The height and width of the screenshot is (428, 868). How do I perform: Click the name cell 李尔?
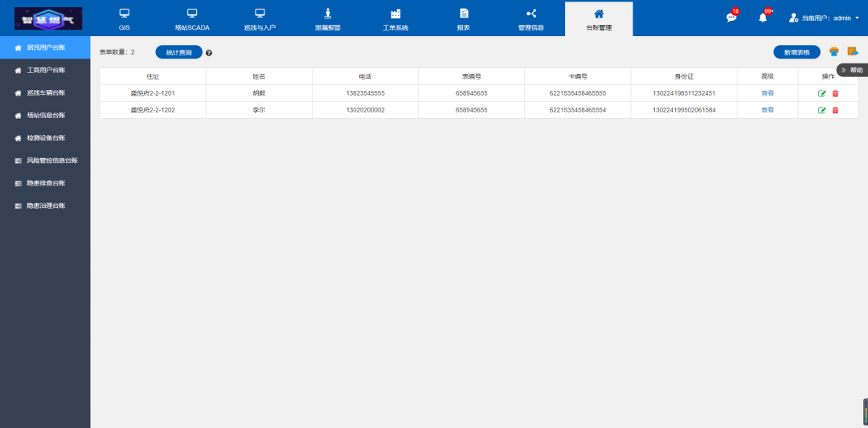pos(259,110)
